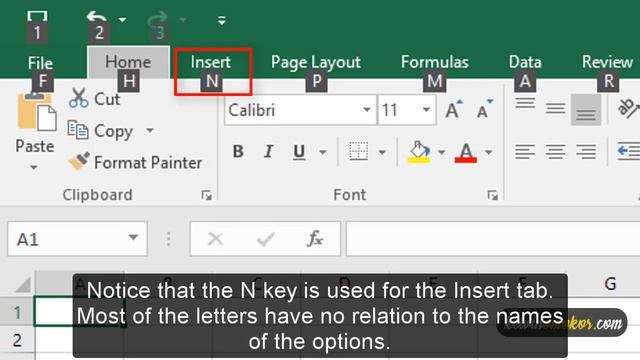
Task: Apply cell borders using Borders icon
Action: (359, 151)
